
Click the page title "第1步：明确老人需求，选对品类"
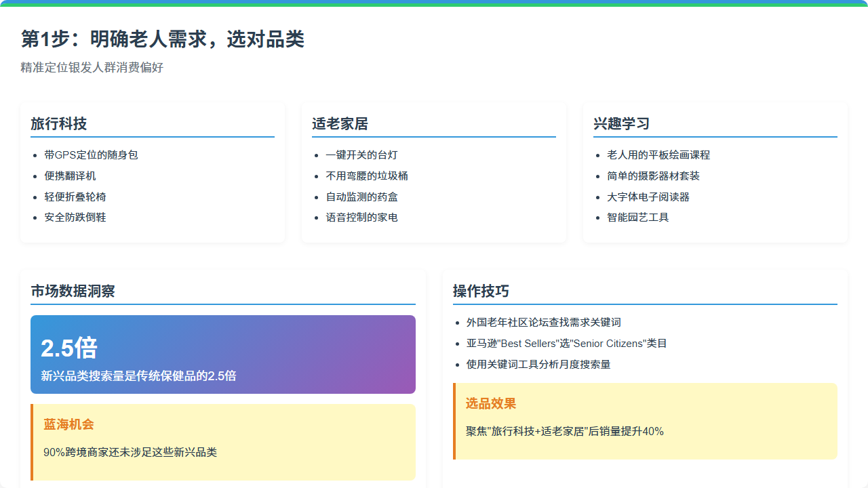pyautogui.click(x=163, y=39)
